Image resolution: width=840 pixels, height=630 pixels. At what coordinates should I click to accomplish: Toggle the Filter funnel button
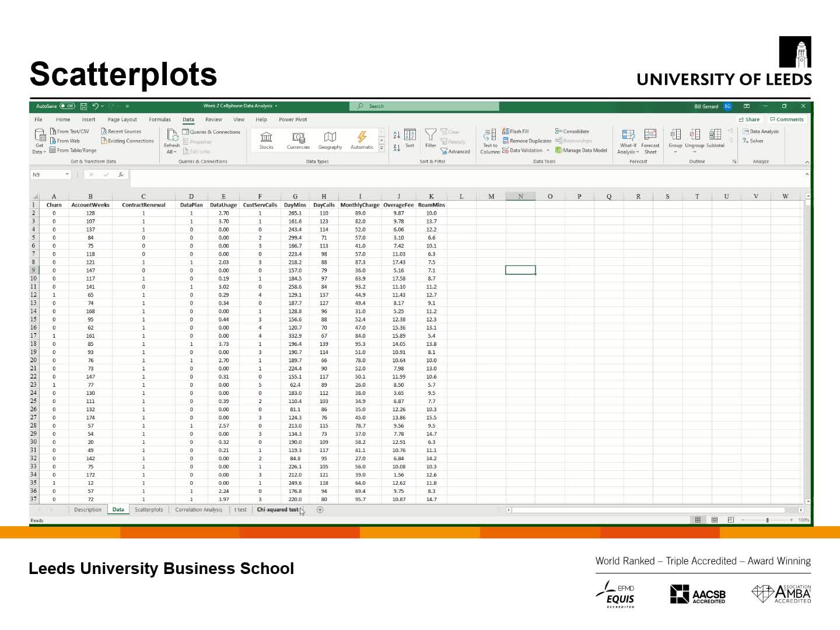[430, 139]
